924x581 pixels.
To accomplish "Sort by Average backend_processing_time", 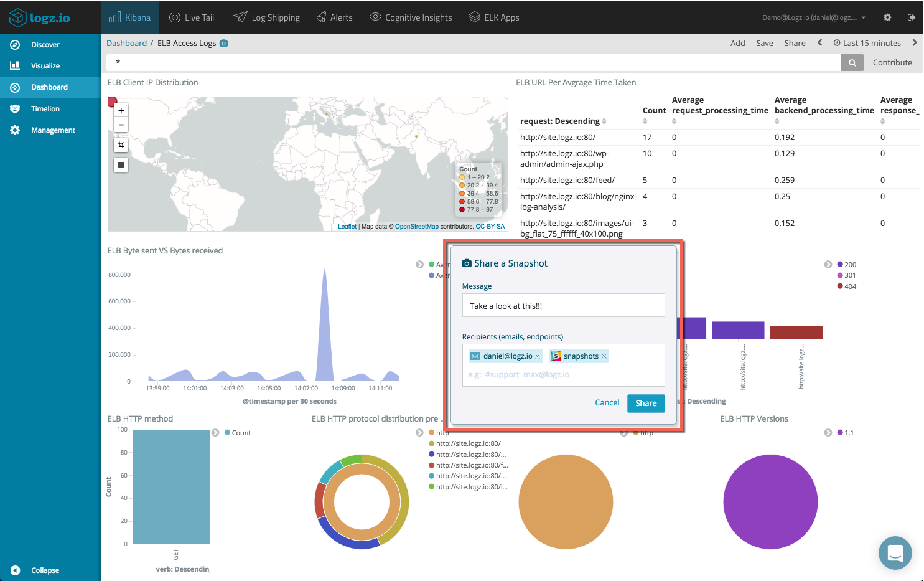I will (824, 110).
